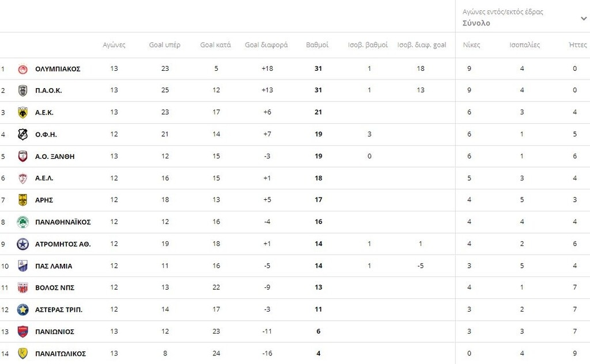Click the ΑΣΤΕΡΑΣ ΤΡΙΠ. star crest icon

pyautogui.click(x=22, y=309)
